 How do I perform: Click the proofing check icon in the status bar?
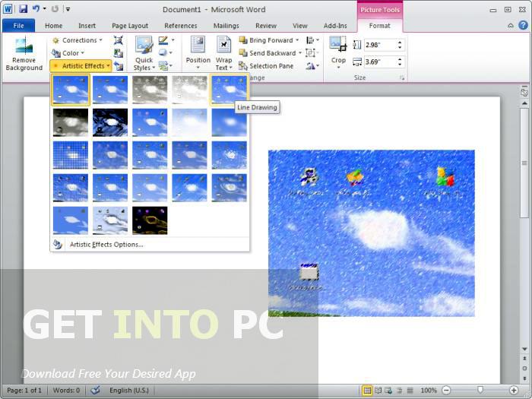click(x=96, y=390)
